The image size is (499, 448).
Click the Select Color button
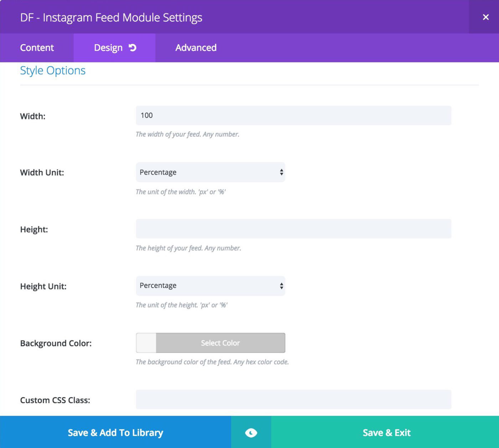(220, 343)
